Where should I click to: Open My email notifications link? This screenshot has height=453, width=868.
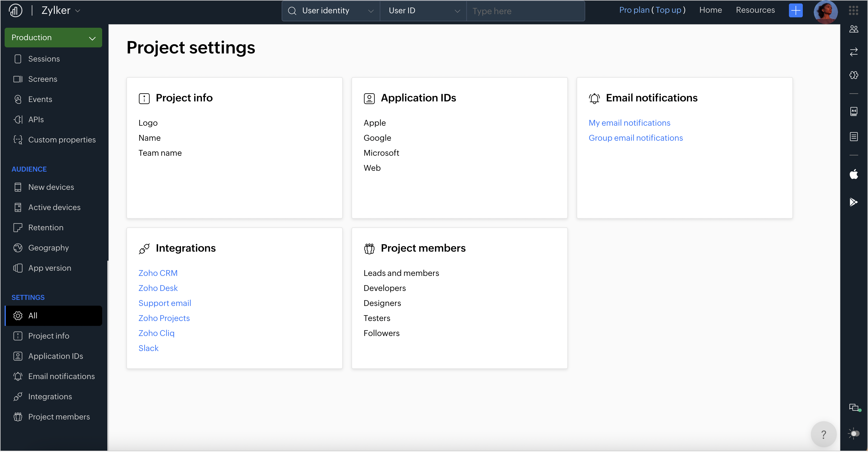tap(629, 123)
